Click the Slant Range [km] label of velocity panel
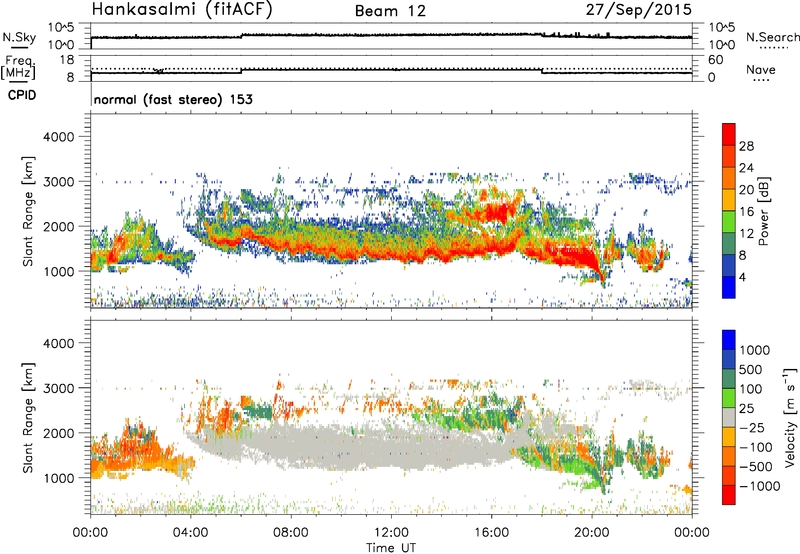The width and height of the screenshot is (800, 554). coord(28,418)
